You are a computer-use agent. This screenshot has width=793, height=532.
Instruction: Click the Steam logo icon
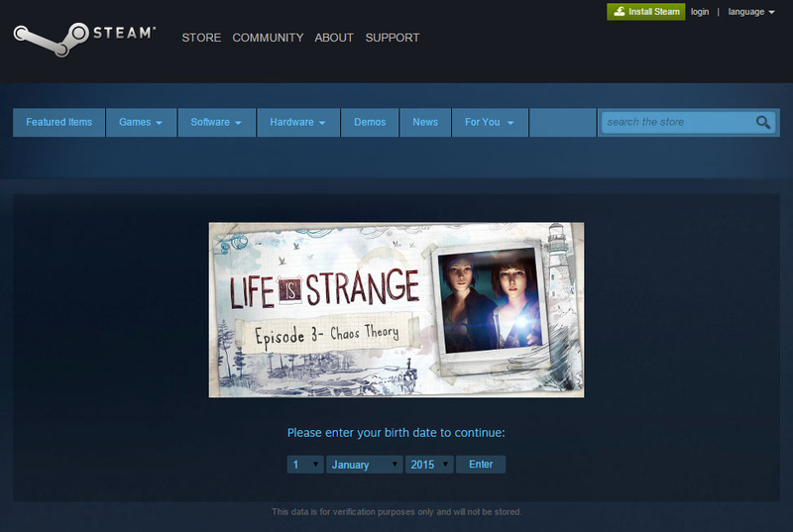coord(84,39)
